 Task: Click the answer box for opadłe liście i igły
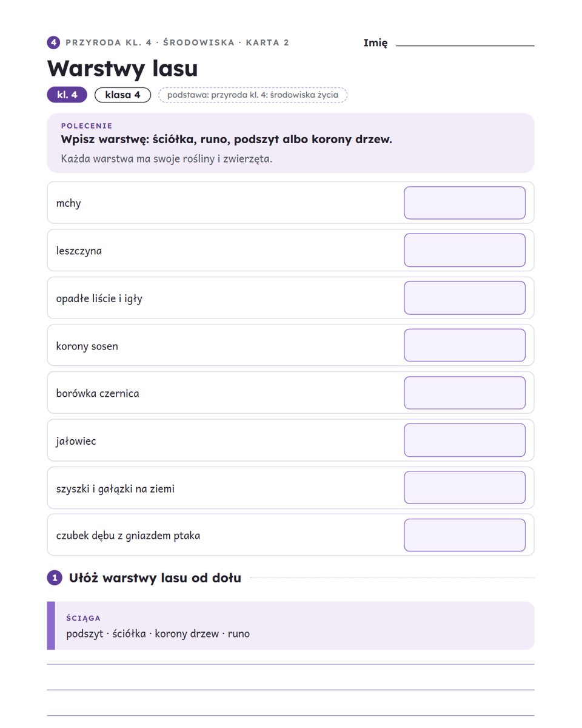point(465,298)
